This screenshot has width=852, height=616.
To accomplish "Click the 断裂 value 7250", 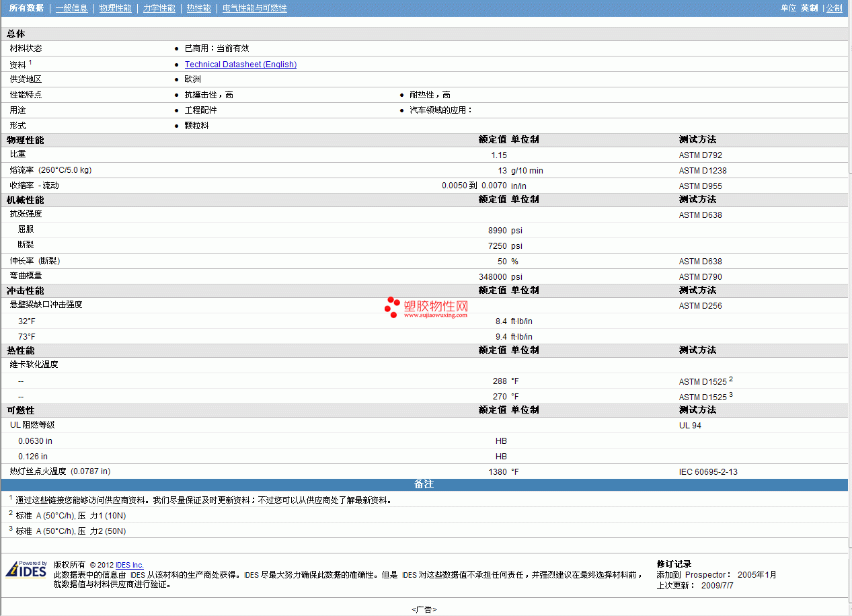I will (498, 246).
